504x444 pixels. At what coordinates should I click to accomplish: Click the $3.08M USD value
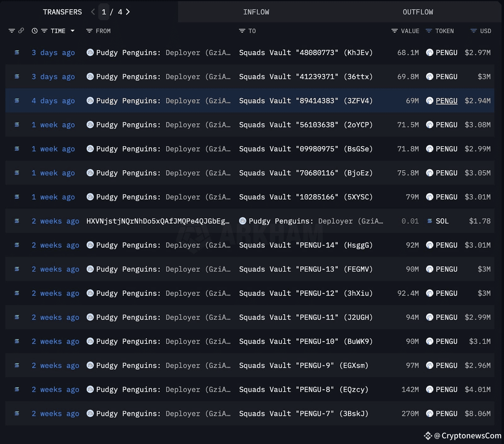pyautogui.click(x=478, y=125)
